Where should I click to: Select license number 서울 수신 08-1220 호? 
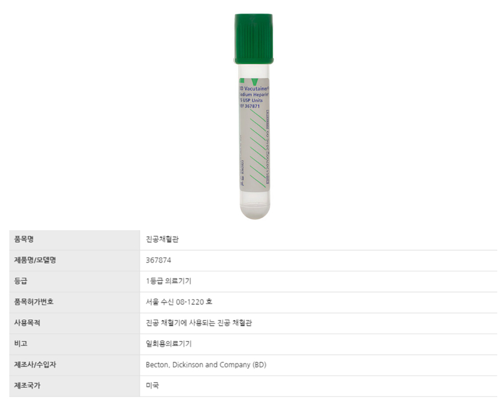[x=179, y=302]
